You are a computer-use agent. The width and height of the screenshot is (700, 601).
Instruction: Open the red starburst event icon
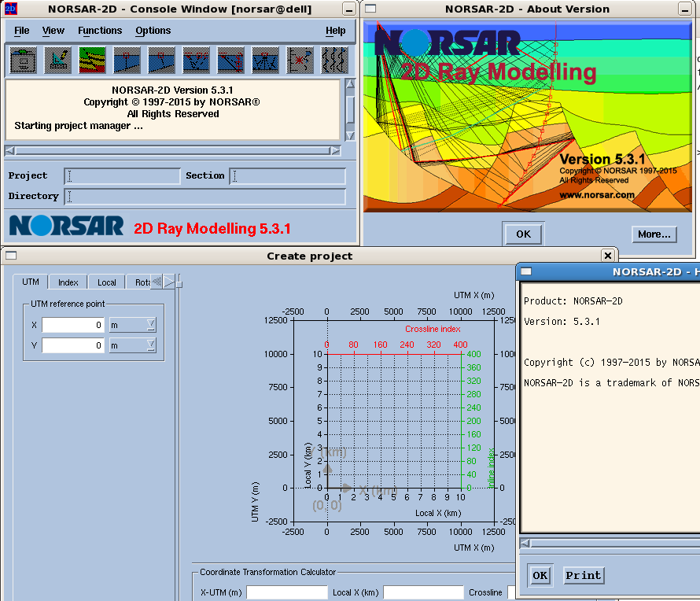click(300, 60)
